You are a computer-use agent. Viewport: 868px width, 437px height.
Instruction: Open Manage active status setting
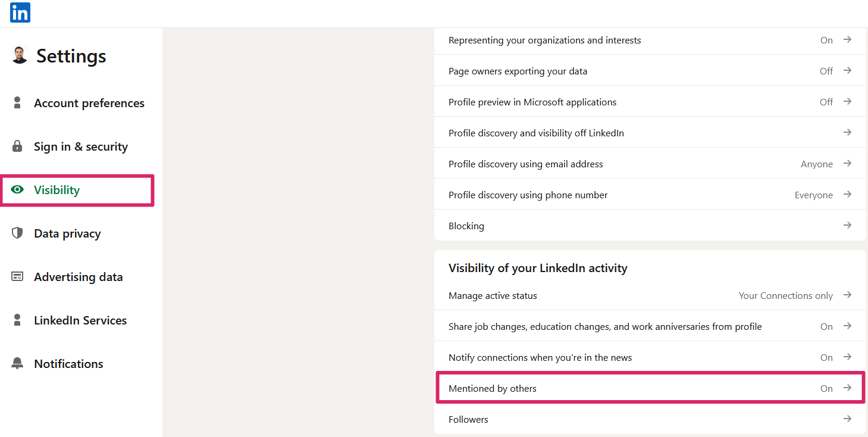pos(493,295)
